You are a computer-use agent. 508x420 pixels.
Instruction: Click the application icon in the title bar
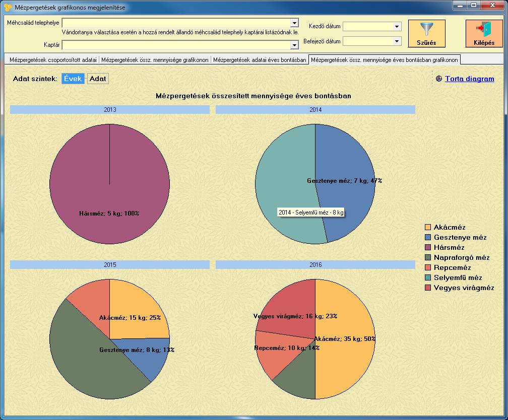point(8,8)
